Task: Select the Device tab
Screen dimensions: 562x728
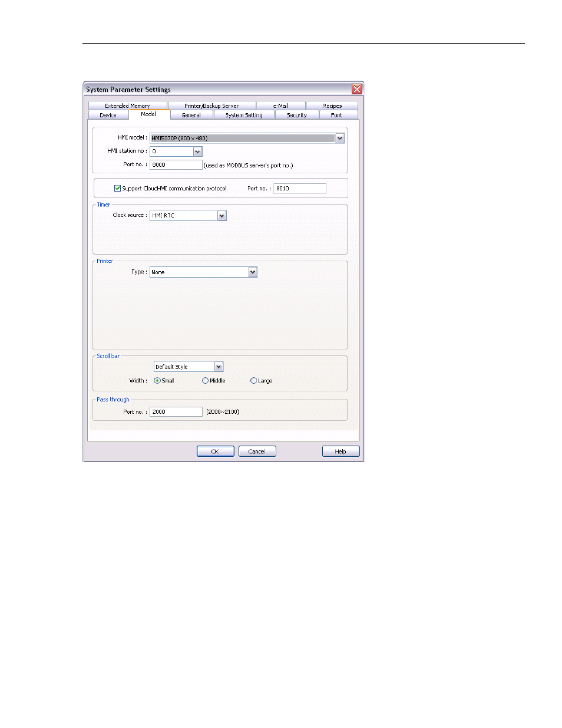Action: click(x=108, y=115)
